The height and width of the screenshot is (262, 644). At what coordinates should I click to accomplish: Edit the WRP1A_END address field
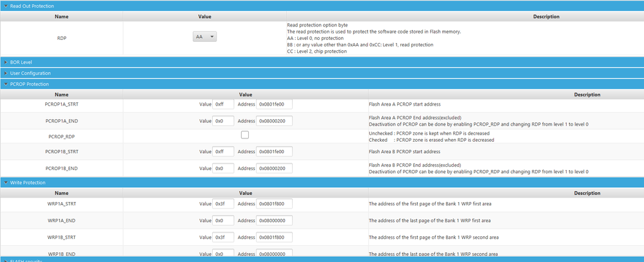274,221
